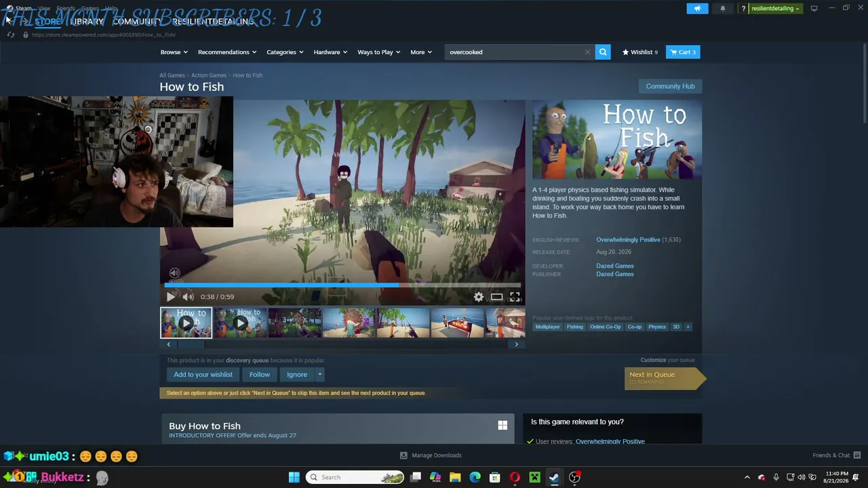Open Dazed Games publisher link

click(x=615, y=274)
